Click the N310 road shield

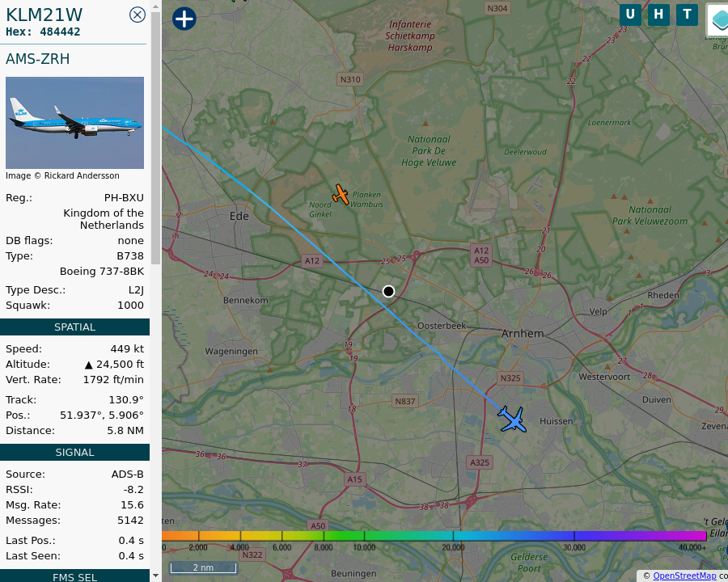350,79
